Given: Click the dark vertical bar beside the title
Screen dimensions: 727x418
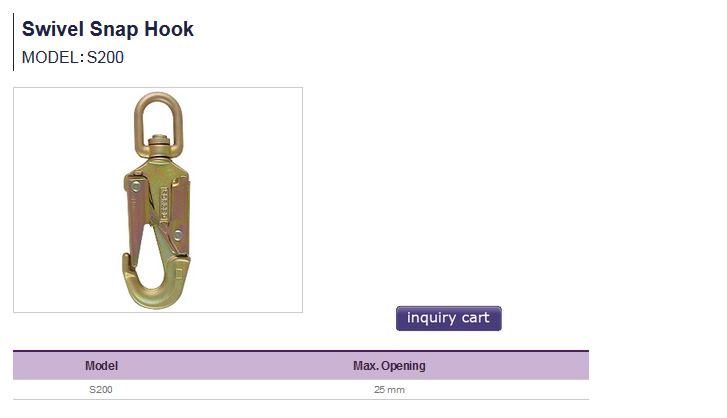Looking at the screenshot, I should point(14,43).
